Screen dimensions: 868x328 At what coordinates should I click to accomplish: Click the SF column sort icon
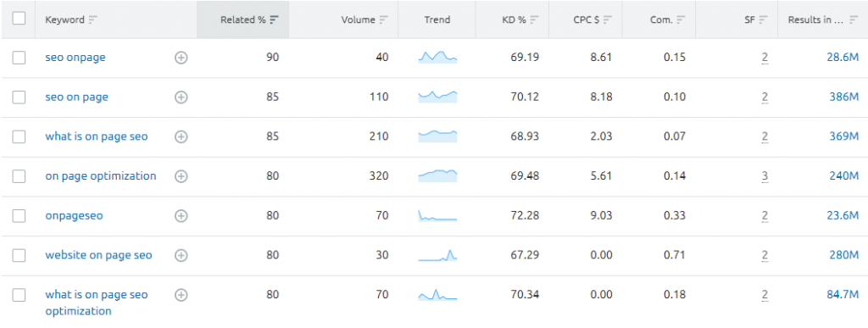pos(764,19)
